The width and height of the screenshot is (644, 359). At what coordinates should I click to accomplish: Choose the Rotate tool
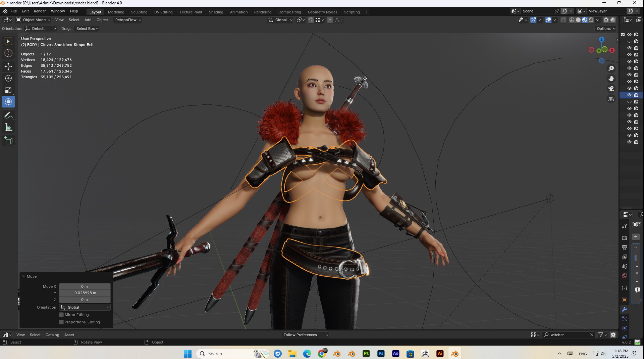[x=8, y=78]
